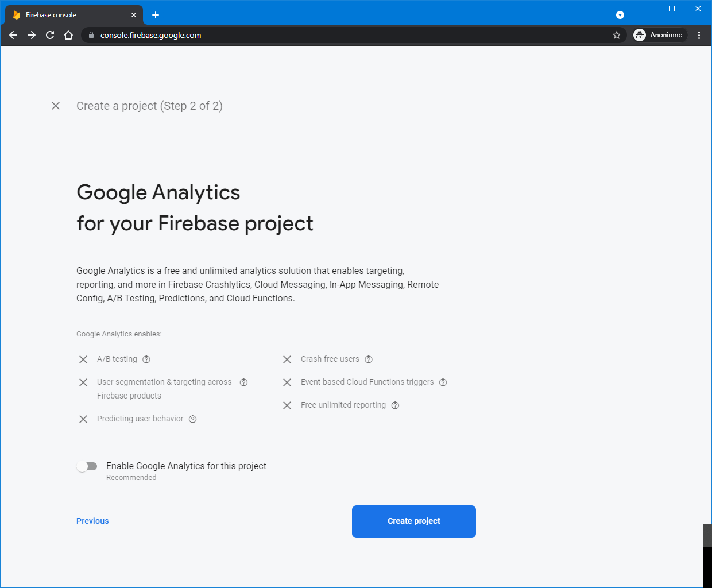The image size is (712, 588).
Task: Click the Google Analytics enables: label
Action: coord(119,334)
